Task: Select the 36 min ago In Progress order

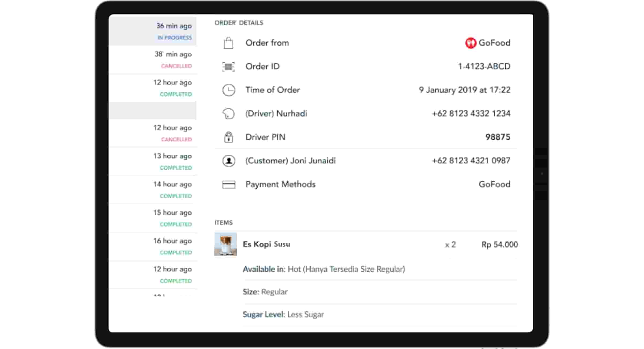Action: [152, 31]
